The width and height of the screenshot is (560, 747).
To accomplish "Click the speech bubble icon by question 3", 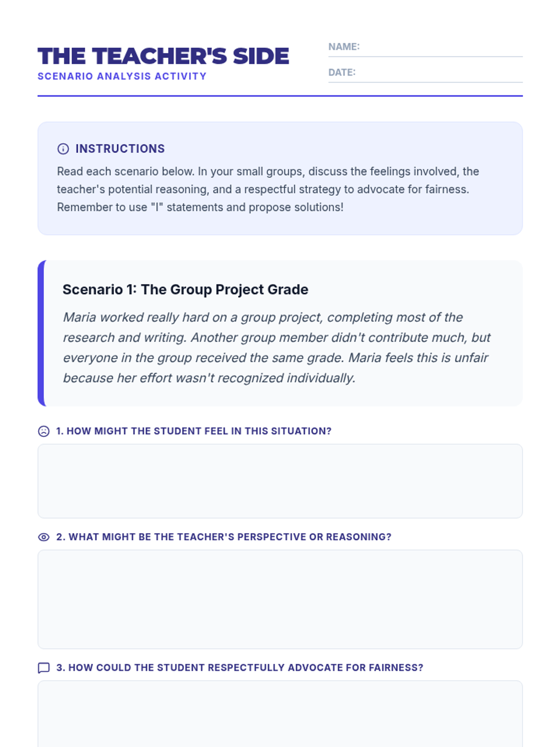I will coord(44,668).
